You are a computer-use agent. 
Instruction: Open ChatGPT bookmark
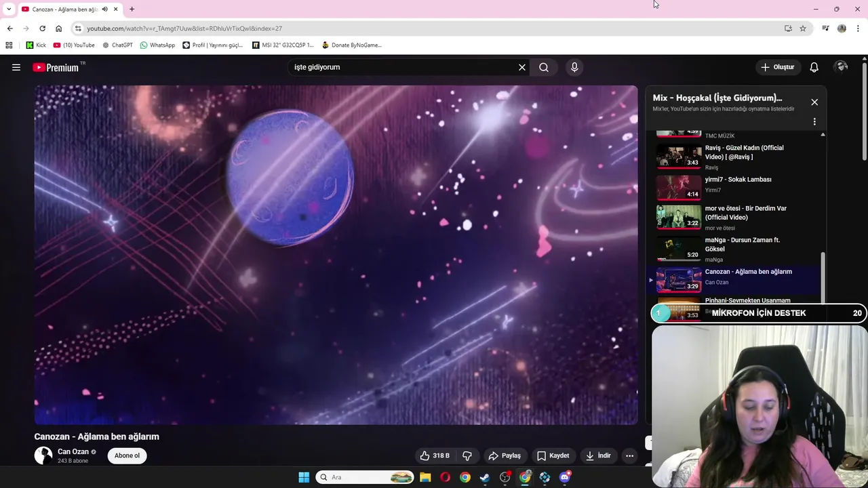[x=117, y=45]
